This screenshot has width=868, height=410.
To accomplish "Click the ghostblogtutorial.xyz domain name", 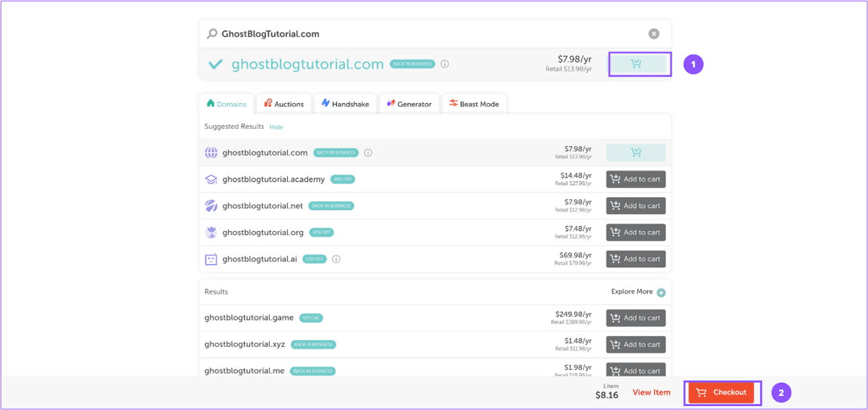I will (245, 344).
